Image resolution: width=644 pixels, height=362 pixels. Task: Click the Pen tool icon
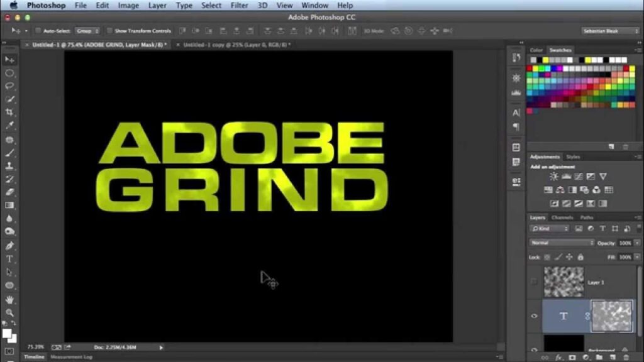pyautogui.click(x=9, y=246)
